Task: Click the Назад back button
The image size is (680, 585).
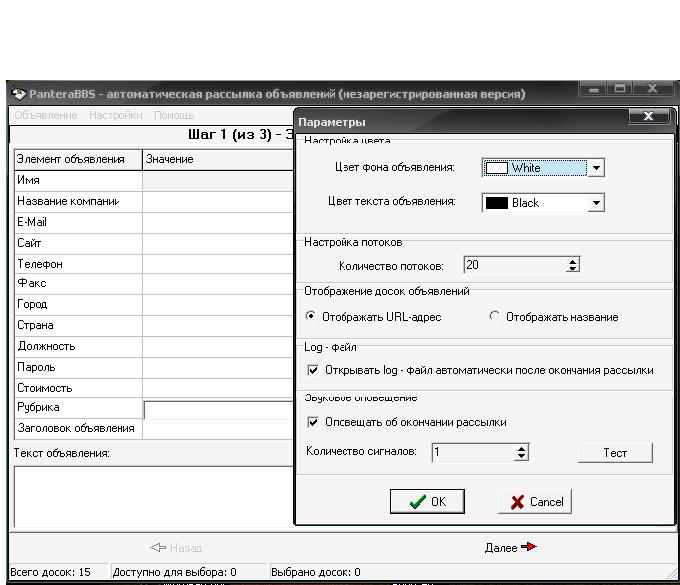Action: pyautogui.click(x=176, y=548)
